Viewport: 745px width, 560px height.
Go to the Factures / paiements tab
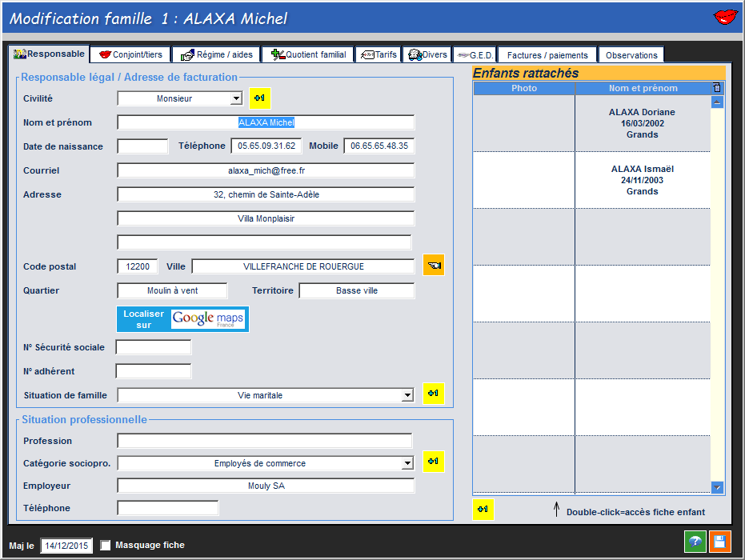pos(547,55)
